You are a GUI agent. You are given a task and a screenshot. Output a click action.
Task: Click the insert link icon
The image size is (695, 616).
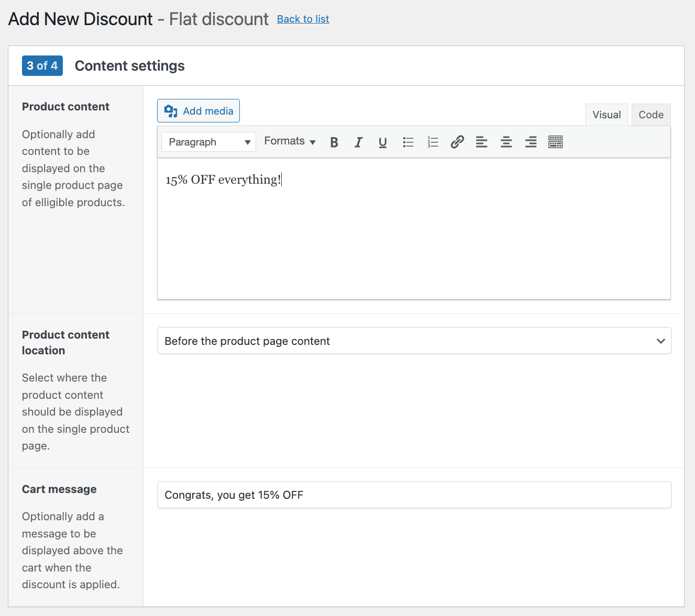click(x=457, y=142)
